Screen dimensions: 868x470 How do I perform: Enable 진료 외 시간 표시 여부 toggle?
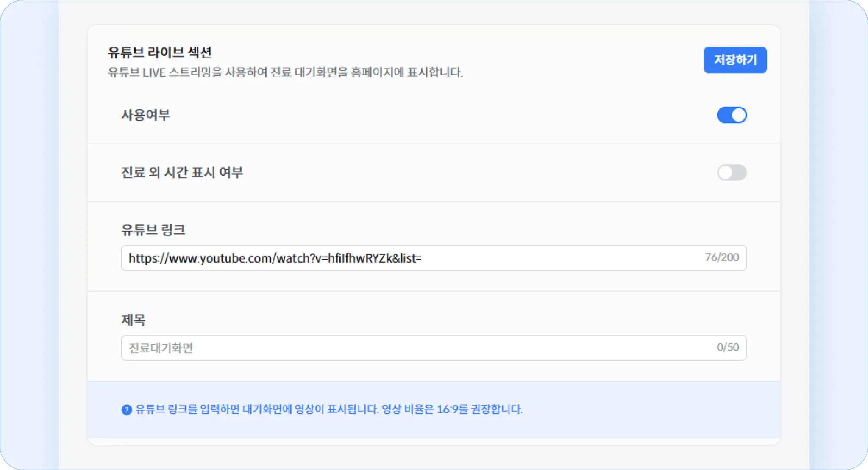732,172
